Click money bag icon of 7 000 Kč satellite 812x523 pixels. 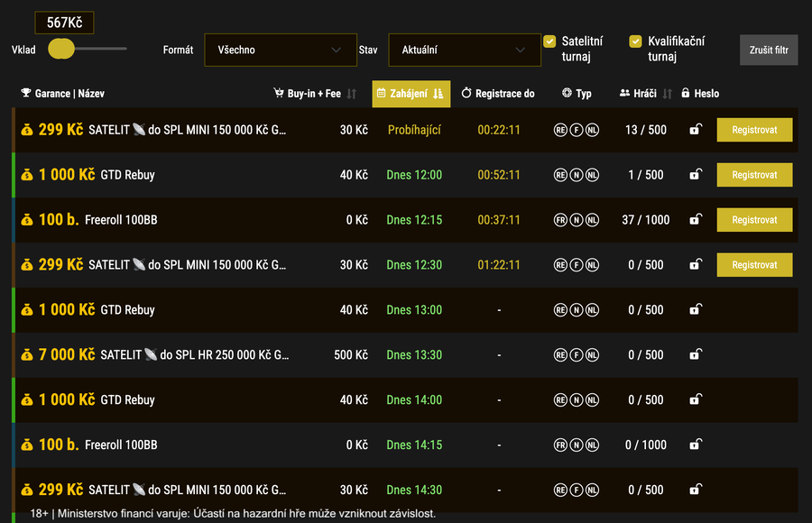(27, 355)
